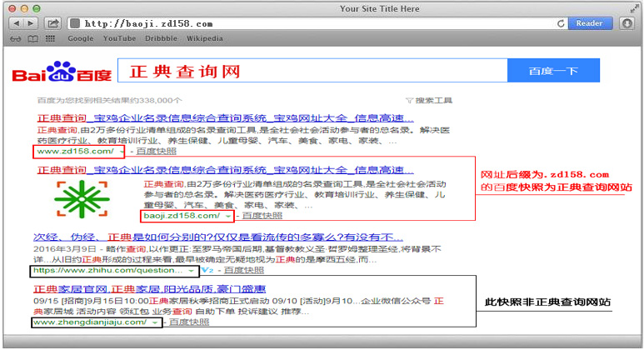Click the Baidu search input field
The width and height of the screenshot is (644, 350).
click(313, 71)
